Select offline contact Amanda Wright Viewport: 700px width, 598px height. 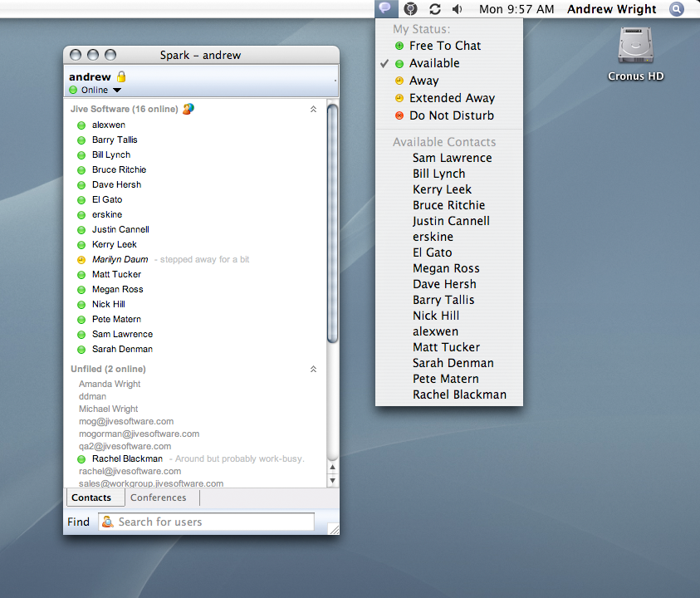click(110, 384)
